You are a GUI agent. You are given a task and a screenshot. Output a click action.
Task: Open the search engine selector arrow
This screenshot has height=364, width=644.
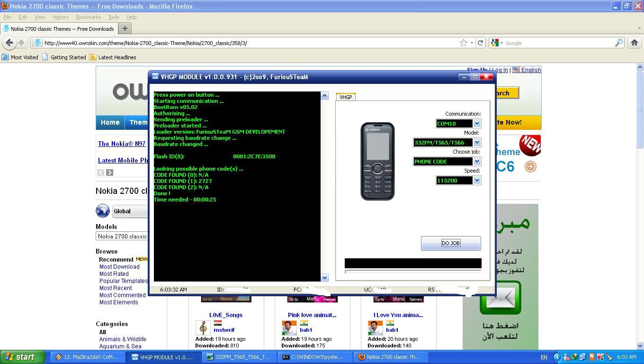[501, 43]
